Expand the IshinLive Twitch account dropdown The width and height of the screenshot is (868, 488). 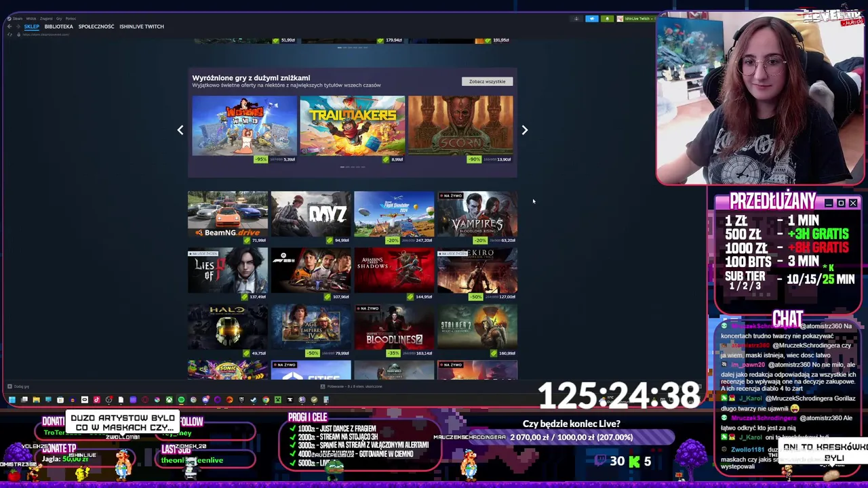635,18
